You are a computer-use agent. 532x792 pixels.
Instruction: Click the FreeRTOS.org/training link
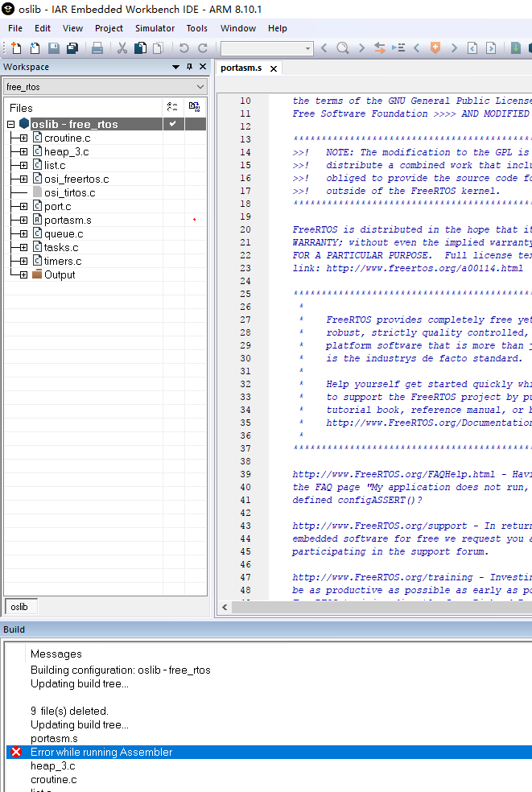(382, 577)
